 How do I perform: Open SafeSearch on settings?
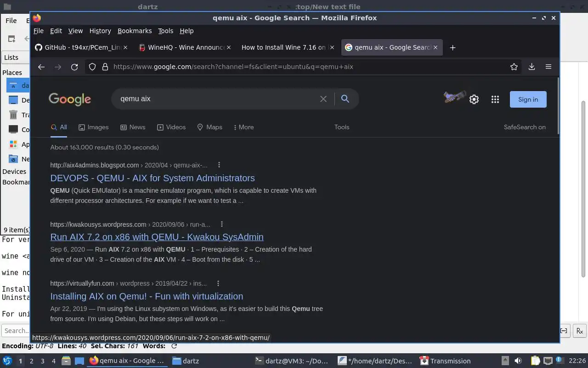525,127
